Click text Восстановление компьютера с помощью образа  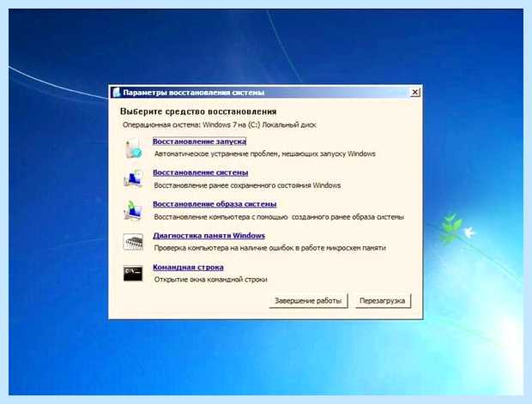279,217
